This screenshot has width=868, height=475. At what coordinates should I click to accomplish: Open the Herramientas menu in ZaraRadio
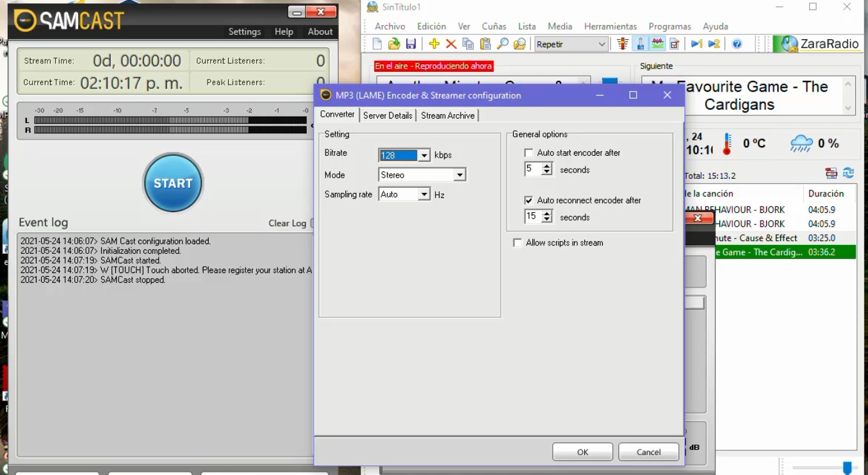coord(610,26)
